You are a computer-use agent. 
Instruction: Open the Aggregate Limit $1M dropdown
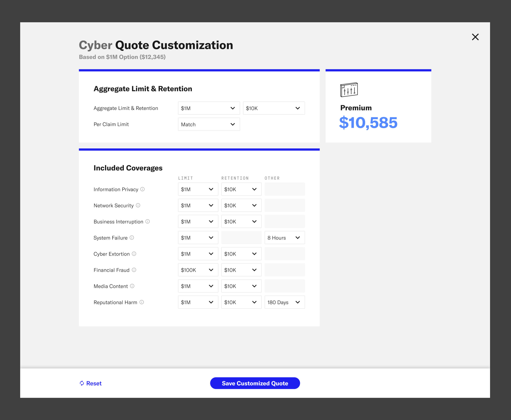pyautogui.click(x=209, y=108)
